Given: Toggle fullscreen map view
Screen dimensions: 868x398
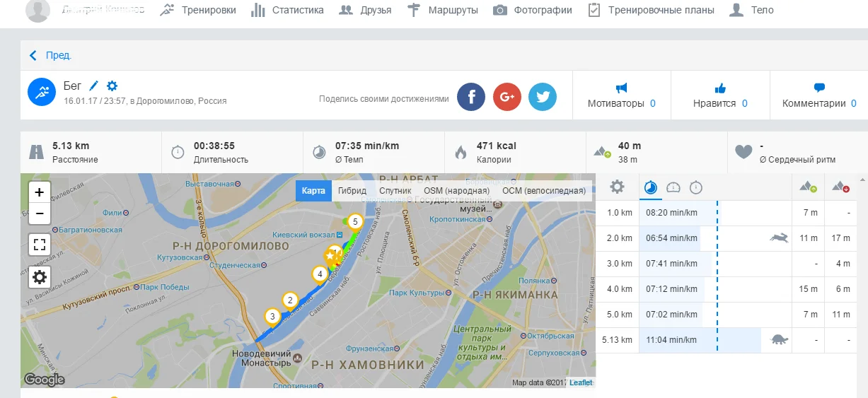Looking at the screenshot, I should click(39, 245).
